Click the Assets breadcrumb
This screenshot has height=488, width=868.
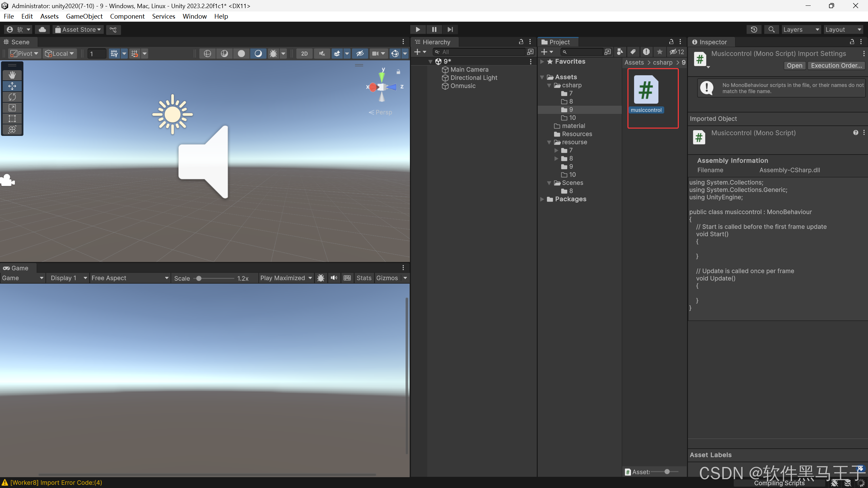pyautogui.click(x=634, y=62)
